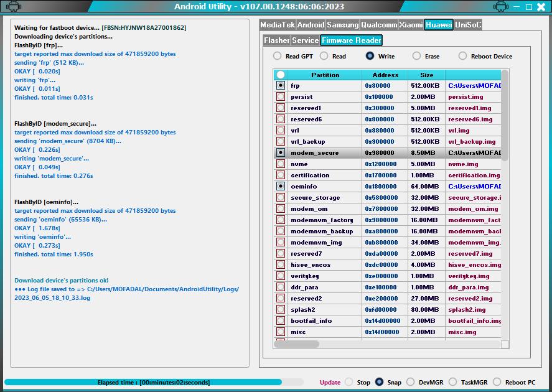Uncheck the modem_secure partition checkbox
This screenshot has height=392, width=552.
point(281,152)
